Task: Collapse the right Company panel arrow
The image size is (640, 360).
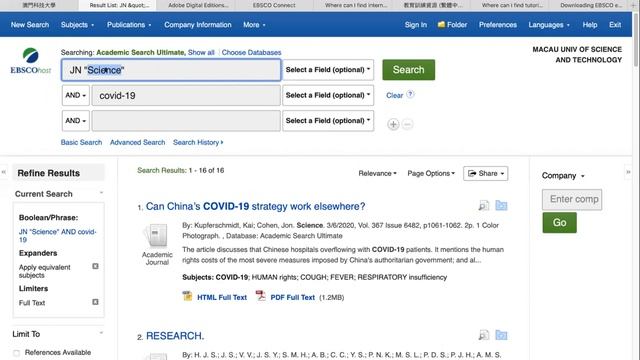Action: coord(628,172)
